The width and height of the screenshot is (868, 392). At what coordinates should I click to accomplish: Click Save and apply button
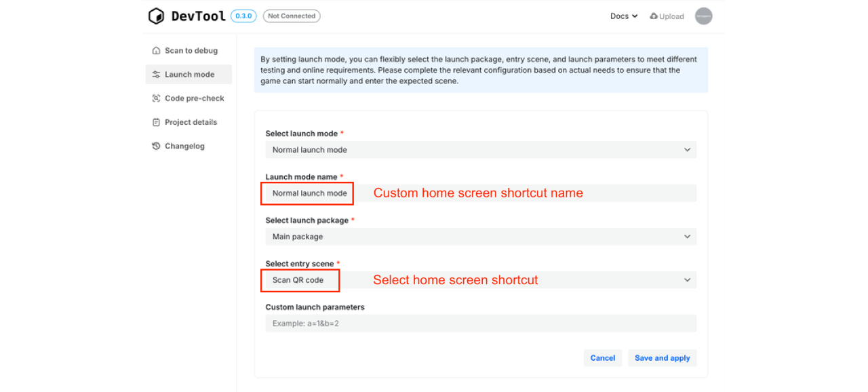pos(662,358)
